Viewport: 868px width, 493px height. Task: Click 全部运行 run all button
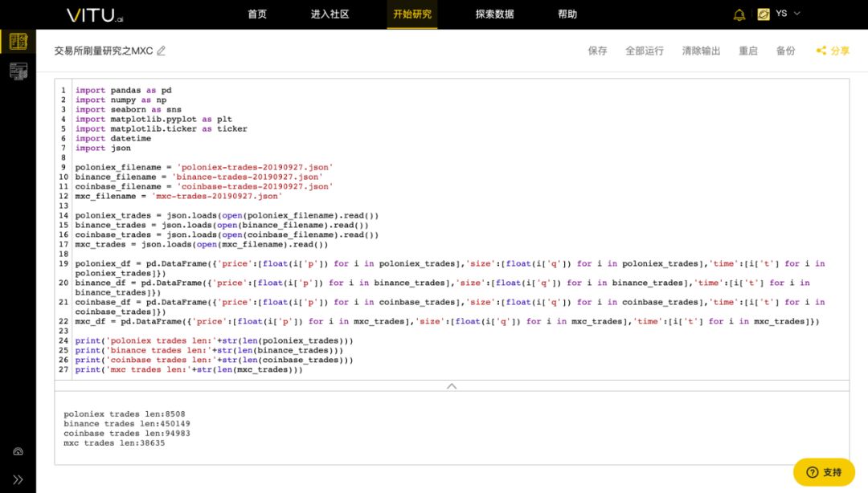pos(645,51)
